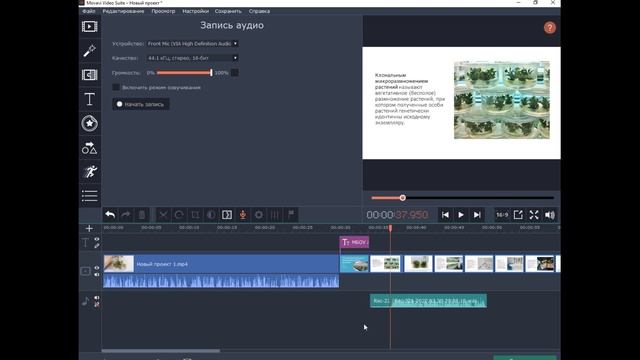Viewport: 640px width, 360px height.
Task: Open the Import media tab in sidebar
Action: pyautogui.click(x=89, y=27)
